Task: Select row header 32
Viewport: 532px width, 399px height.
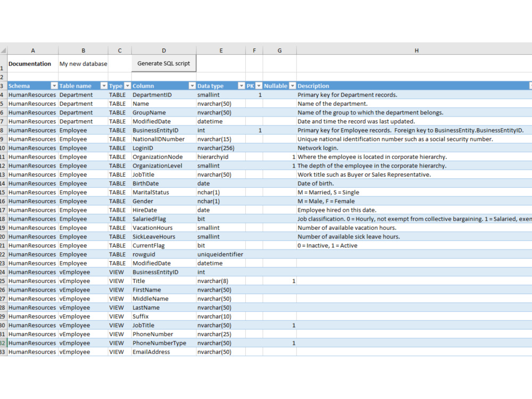Action: click(x=3, y=343)
